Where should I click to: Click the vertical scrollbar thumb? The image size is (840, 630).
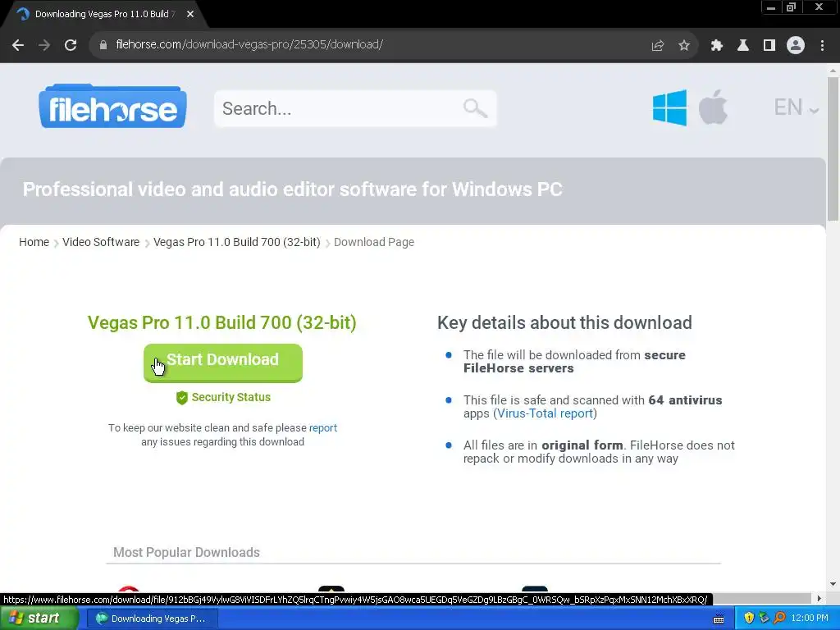point(833,148)
